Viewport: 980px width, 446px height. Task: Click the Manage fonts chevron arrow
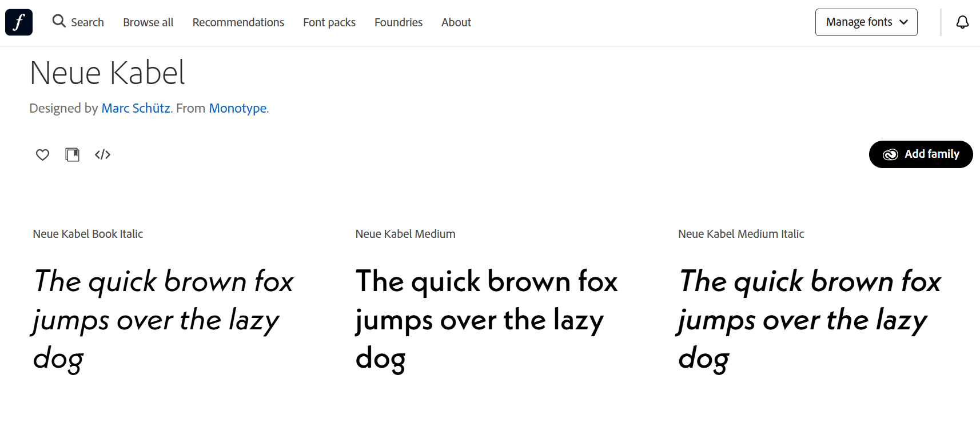(903, 22)
